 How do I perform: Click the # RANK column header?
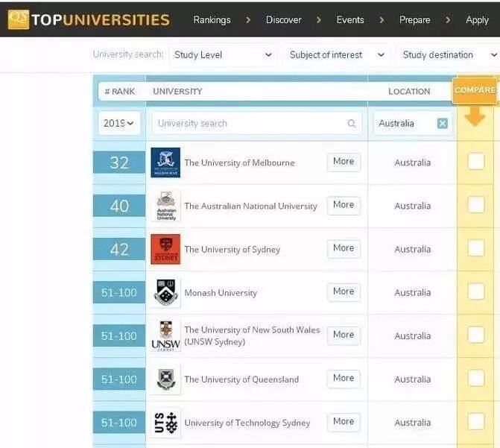pyautogui.click(x=119, y=92)
